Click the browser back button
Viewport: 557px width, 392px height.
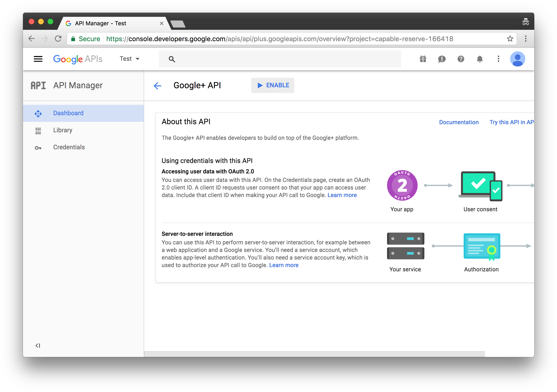tap(31, 39)
